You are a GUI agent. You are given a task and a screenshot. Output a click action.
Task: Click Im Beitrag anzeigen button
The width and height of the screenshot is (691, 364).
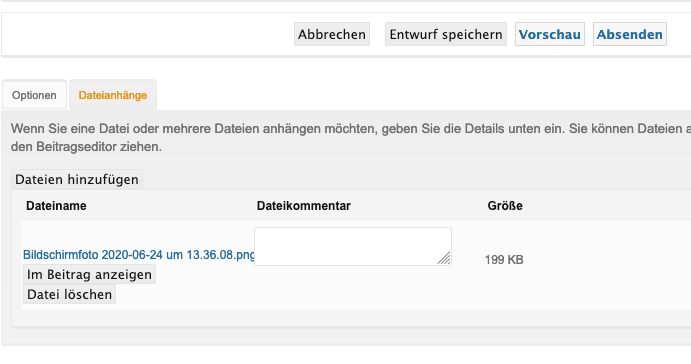point(89,274)
